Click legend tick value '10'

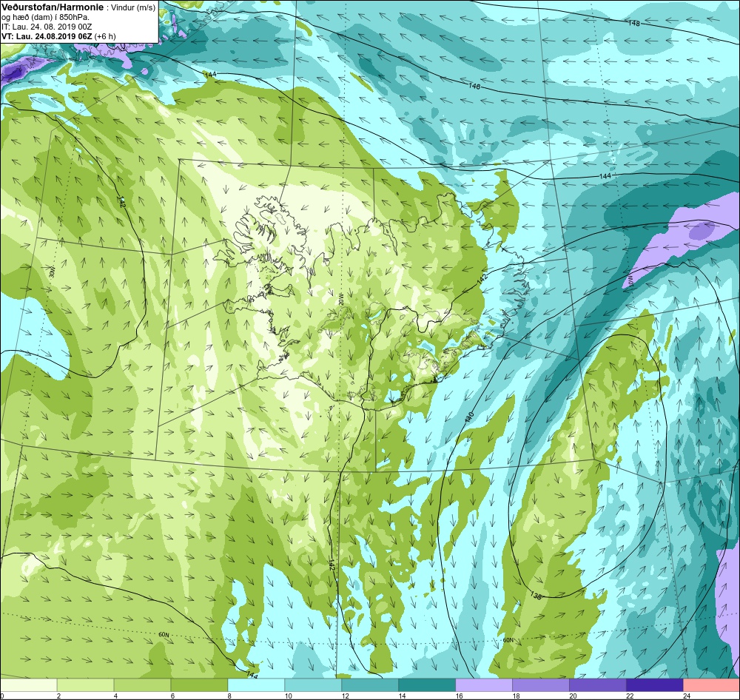[x=288, y=696]
